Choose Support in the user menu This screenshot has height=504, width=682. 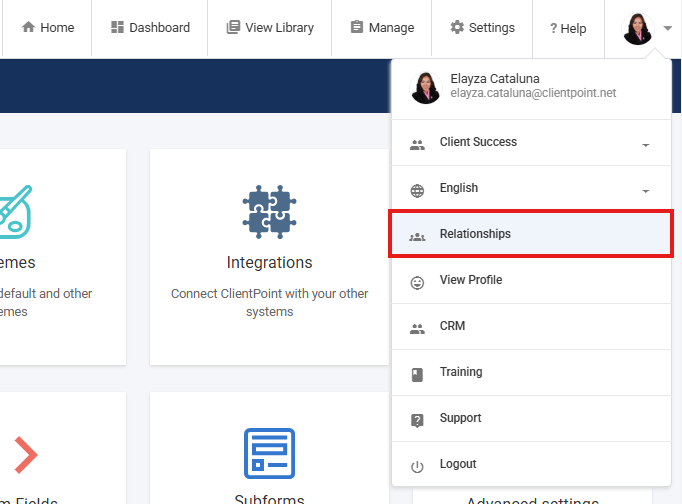pos(531,419)
